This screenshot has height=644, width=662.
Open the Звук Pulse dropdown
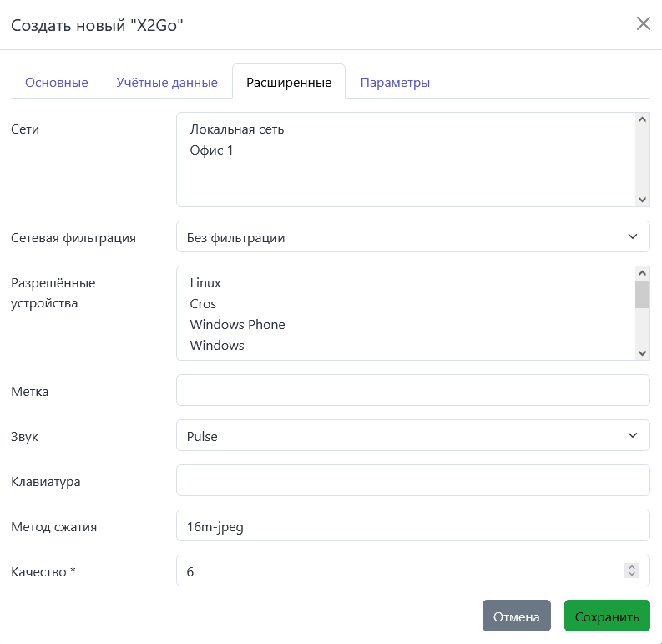(x=412, y=435)
